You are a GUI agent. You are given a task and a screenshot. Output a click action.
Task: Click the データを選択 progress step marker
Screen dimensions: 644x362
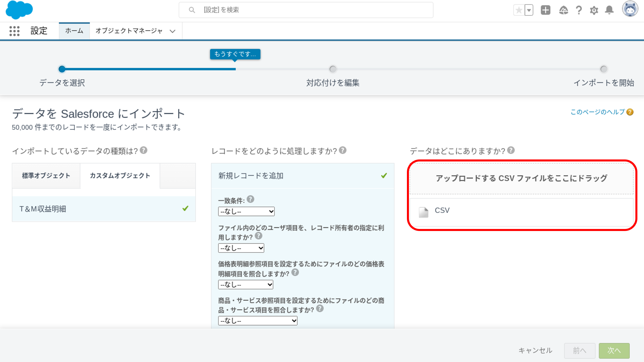(x=62, y=69)
